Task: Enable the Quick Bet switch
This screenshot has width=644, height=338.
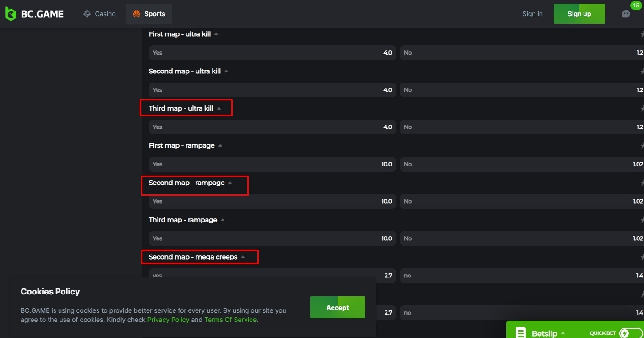Action: pyautogui.click(x=630, y=333)
